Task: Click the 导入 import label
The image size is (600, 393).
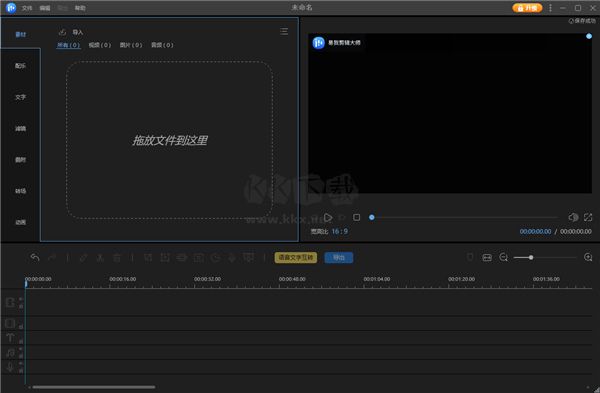Action: [x=78, y=32]
